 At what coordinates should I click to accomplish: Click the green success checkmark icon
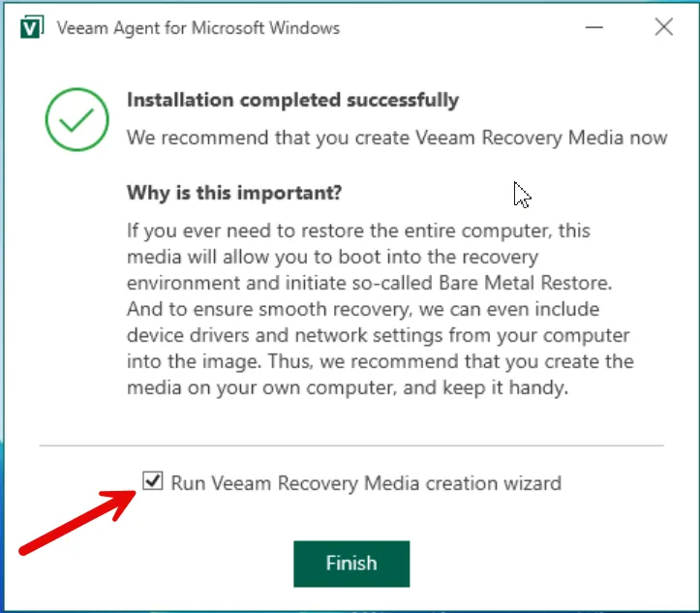tap(76, 120)
